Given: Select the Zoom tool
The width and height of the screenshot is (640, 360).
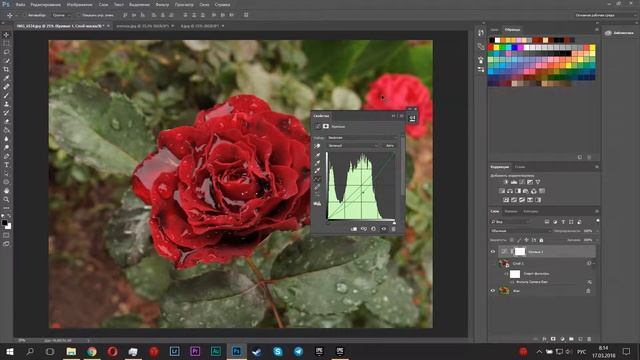Looking at the screenshot, I should (x=6, y=199).
